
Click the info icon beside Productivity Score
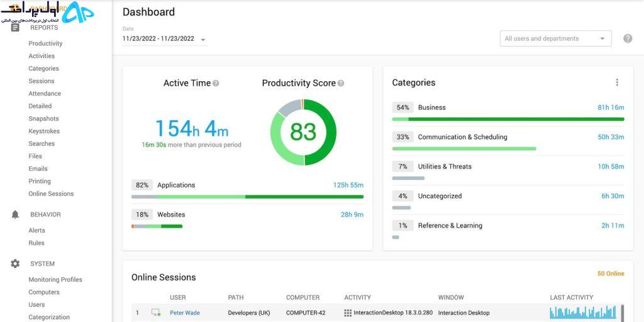(341, 84)
